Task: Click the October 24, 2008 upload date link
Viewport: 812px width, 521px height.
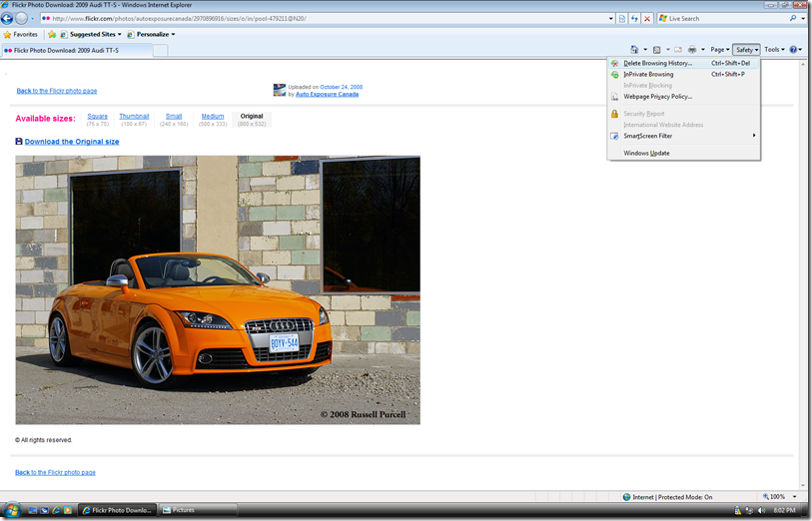Action: coord(342,87)
